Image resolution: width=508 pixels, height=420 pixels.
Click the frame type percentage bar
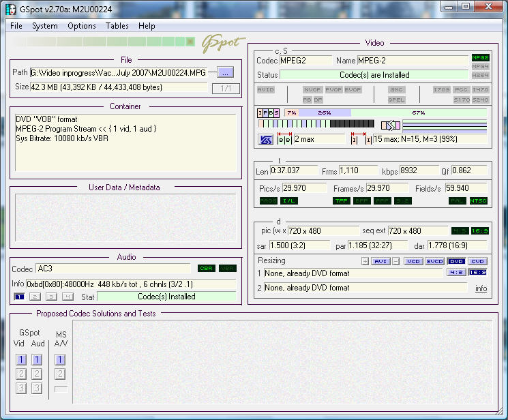pyautogui.click(x=385, y=112)
